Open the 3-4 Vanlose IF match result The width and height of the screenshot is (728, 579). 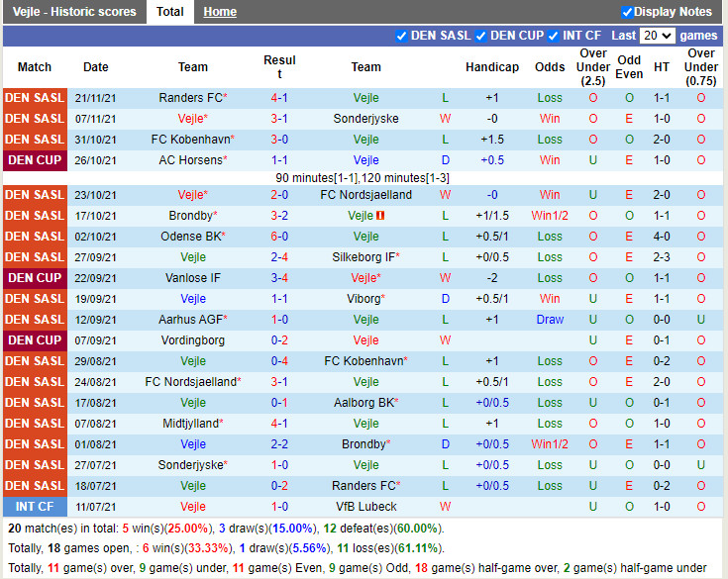pos(279,278)
